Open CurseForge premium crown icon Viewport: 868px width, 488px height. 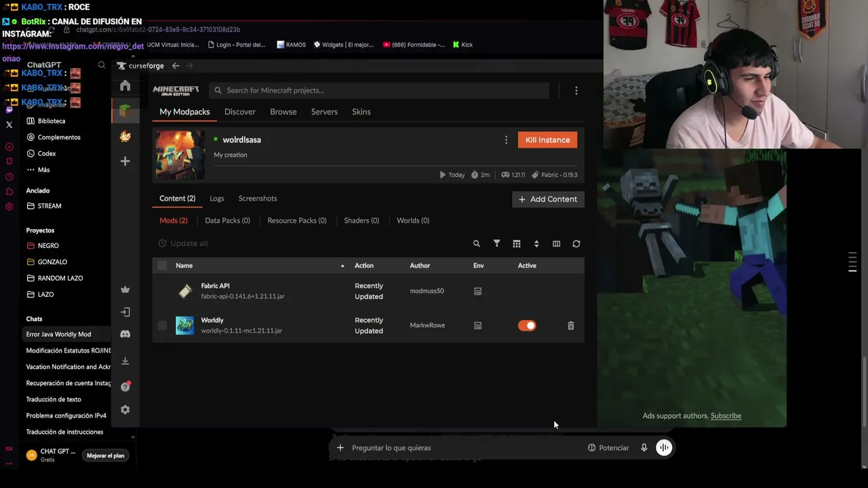click(125, 289)
